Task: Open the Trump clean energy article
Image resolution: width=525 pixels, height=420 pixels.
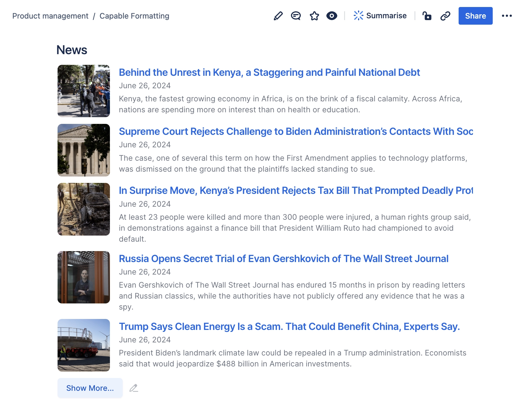Action: pos(289,327)
